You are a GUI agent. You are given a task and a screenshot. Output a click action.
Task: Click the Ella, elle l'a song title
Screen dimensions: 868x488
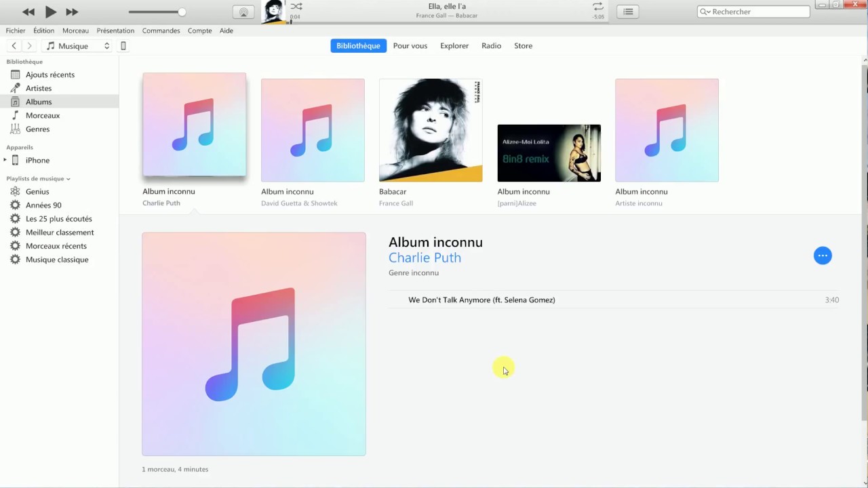pyautogui.click(x=447, y=6)
